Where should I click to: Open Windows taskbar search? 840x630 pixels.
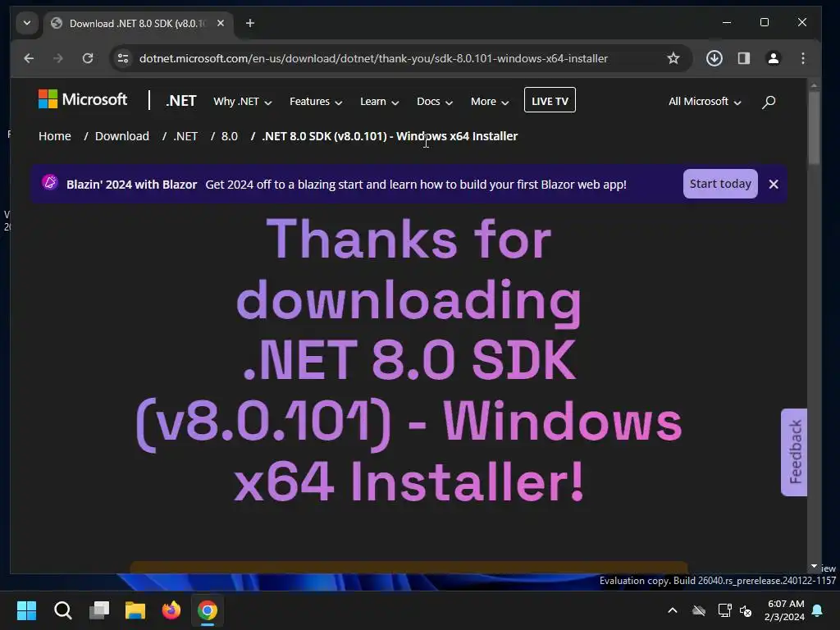pyautogui.click(x=62, y=610)
